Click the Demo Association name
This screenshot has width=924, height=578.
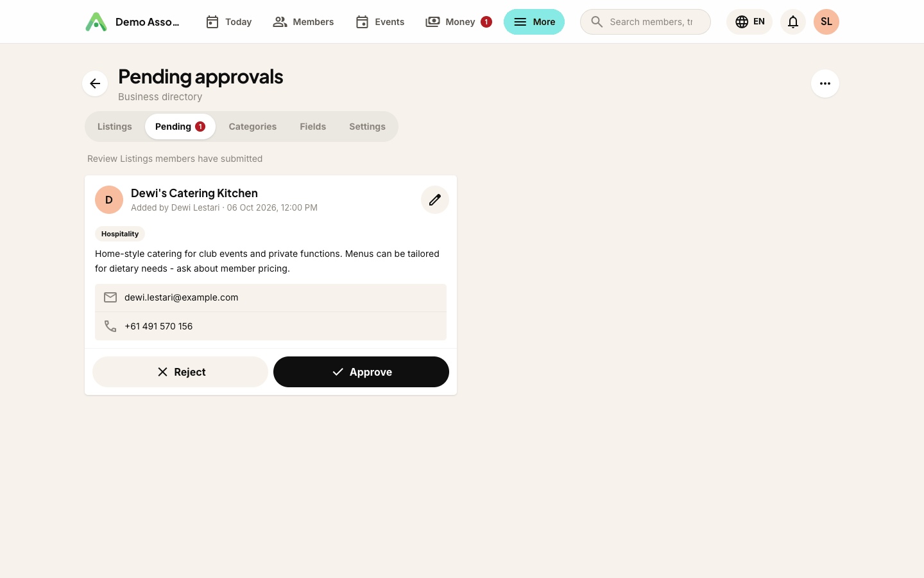coord(148,22)
